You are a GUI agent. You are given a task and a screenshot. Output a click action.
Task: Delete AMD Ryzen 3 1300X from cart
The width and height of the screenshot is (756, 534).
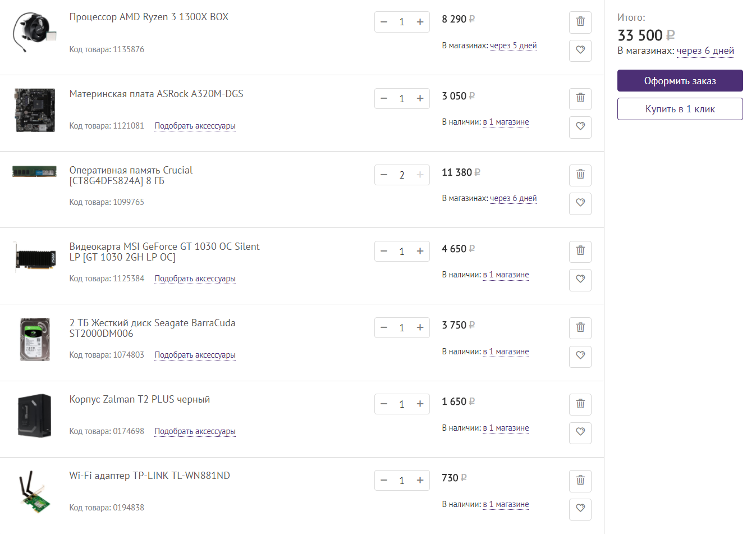[x=580, y=22]
